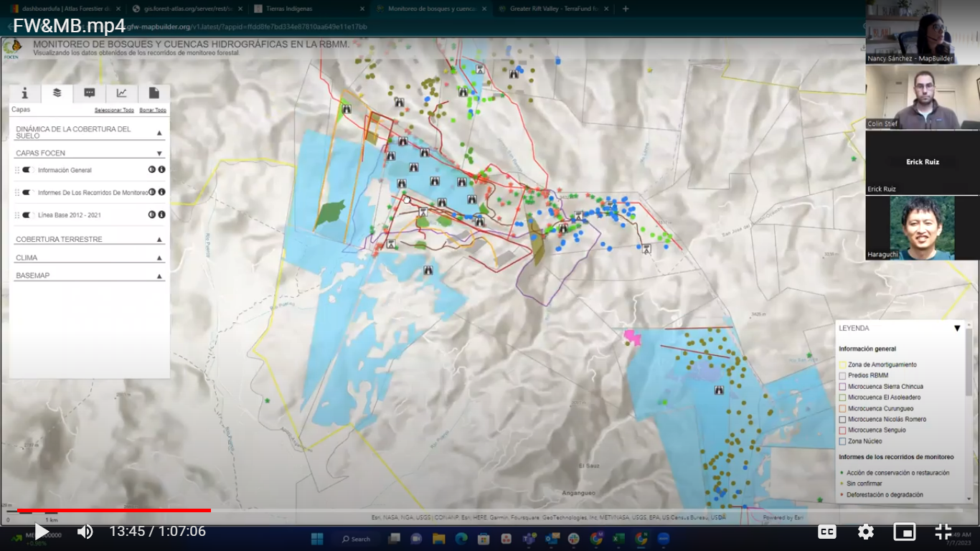Viewport: 980px width, 551px height.
Task: Open the chart analysis panel icon
Action: coord(121,93)
